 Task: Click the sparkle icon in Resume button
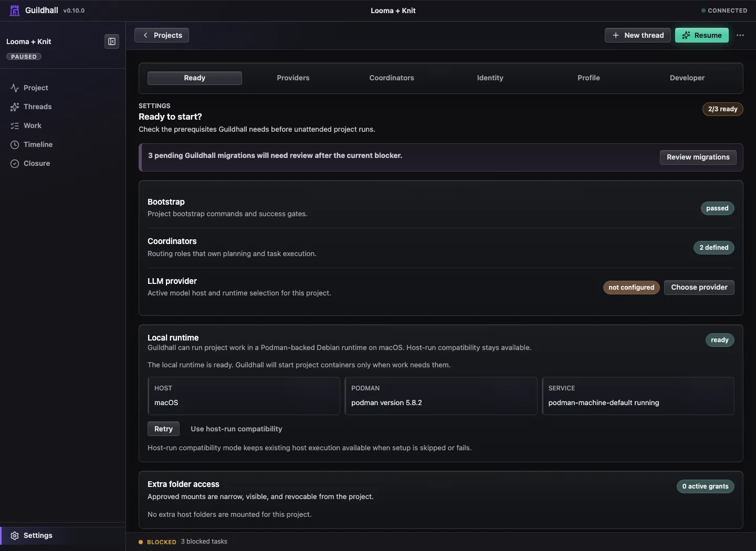tap(686, 35)
